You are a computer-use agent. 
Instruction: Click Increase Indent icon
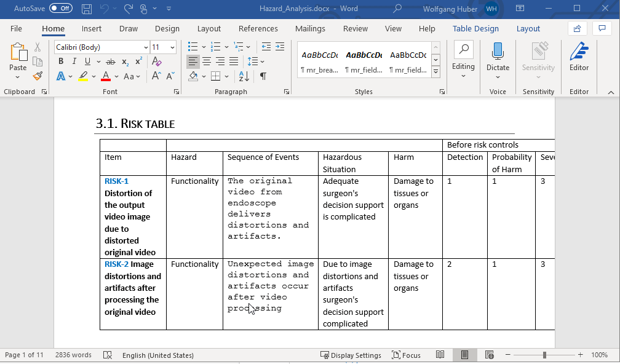pos(280,47)
